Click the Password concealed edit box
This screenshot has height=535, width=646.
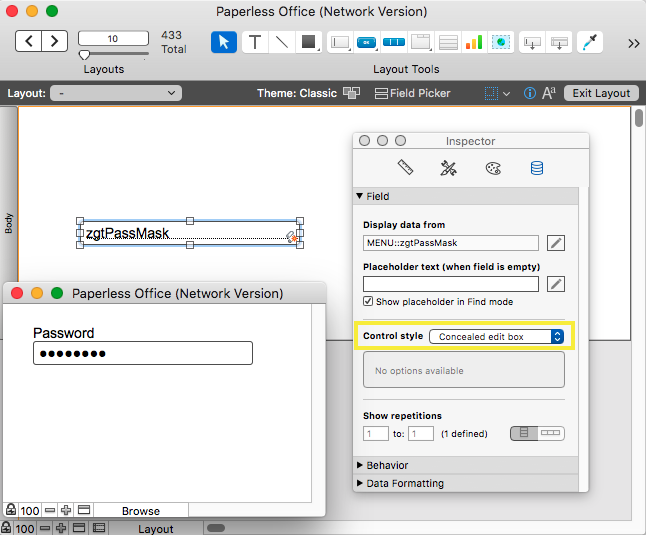click(143, 353)
